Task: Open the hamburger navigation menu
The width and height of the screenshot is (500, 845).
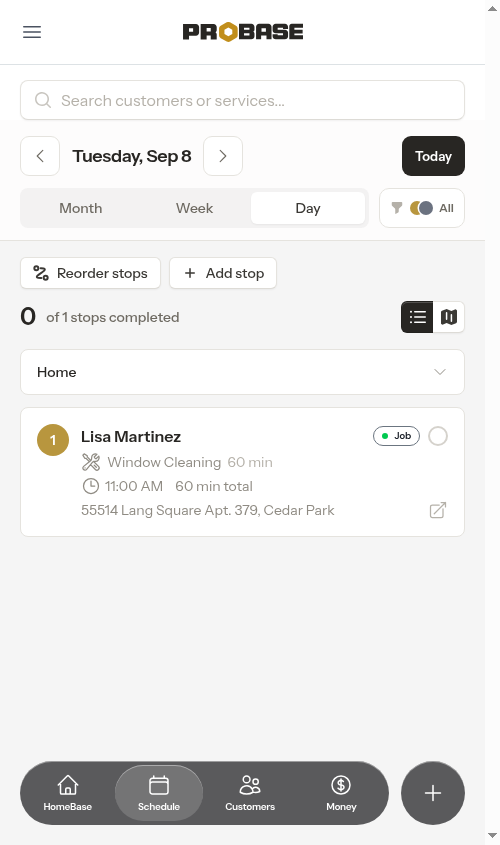Action: (32, 32)
